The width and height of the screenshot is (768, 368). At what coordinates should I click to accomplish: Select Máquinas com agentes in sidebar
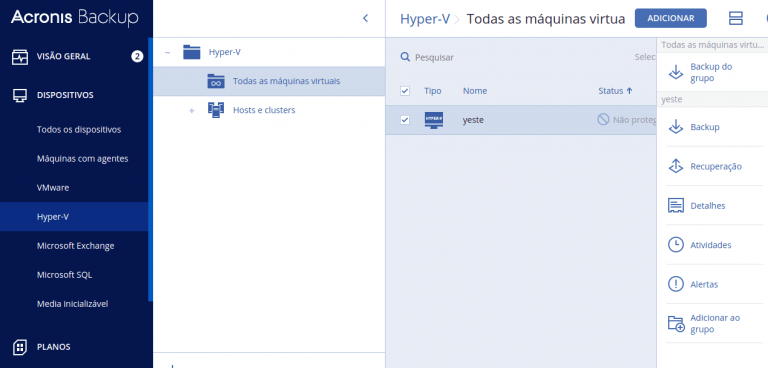pos(82,159)
